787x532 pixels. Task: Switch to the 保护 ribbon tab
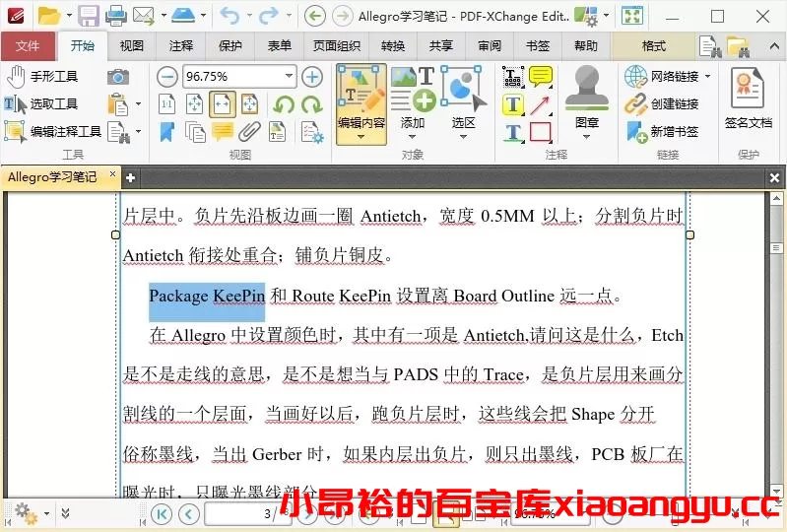(230, 46)
